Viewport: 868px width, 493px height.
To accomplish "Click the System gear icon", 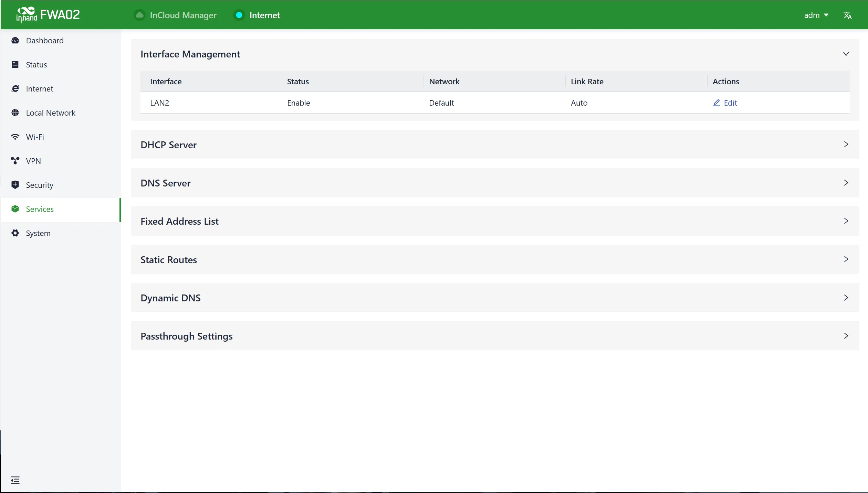I will (15, 233).
